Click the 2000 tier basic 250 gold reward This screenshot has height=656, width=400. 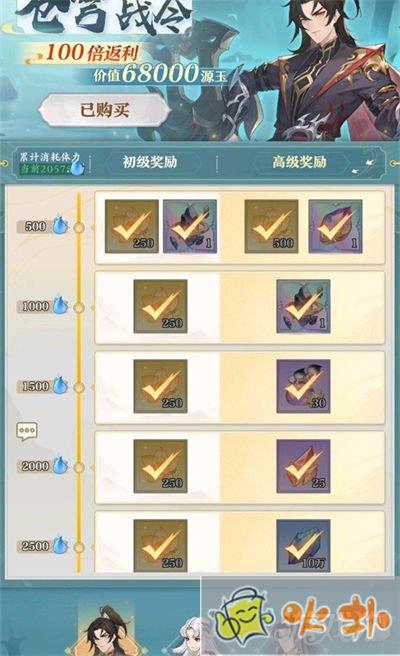160,466
